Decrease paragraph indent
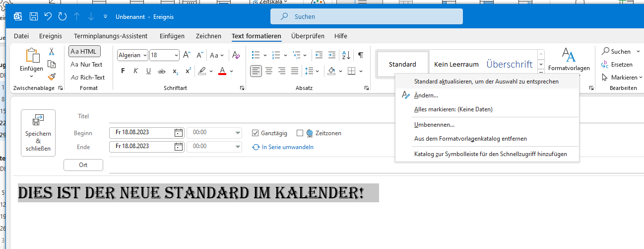644x249 pixels. pos(319,55)
